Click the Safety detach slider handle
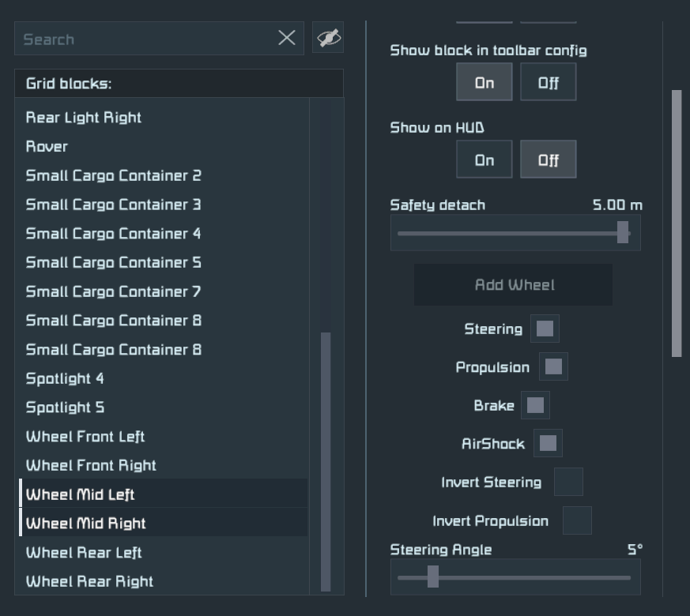Viewport: 690px width, 616px height. [623, 233]
